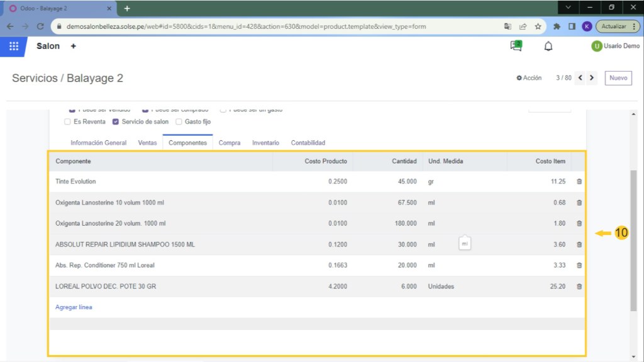
Task: Uncheck the Servicio de salon checkbox
Action: tap(116, 122)
